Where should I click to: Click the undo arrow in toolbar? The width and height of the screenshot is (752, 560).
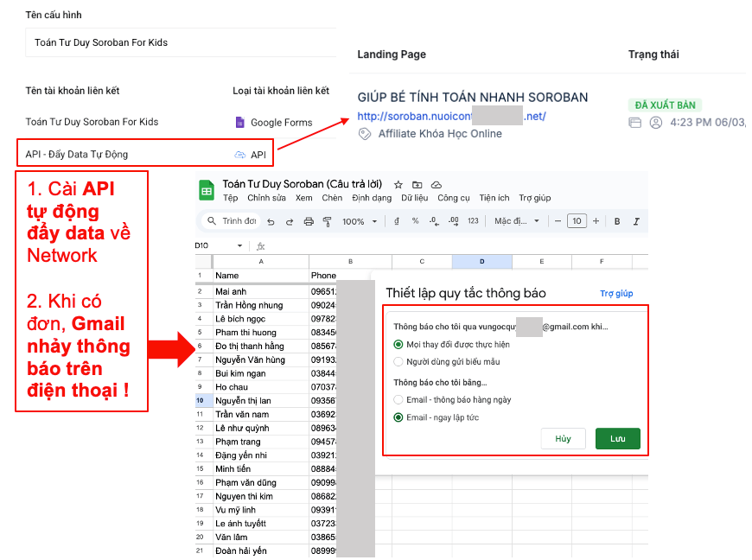(x=271, y=221)
